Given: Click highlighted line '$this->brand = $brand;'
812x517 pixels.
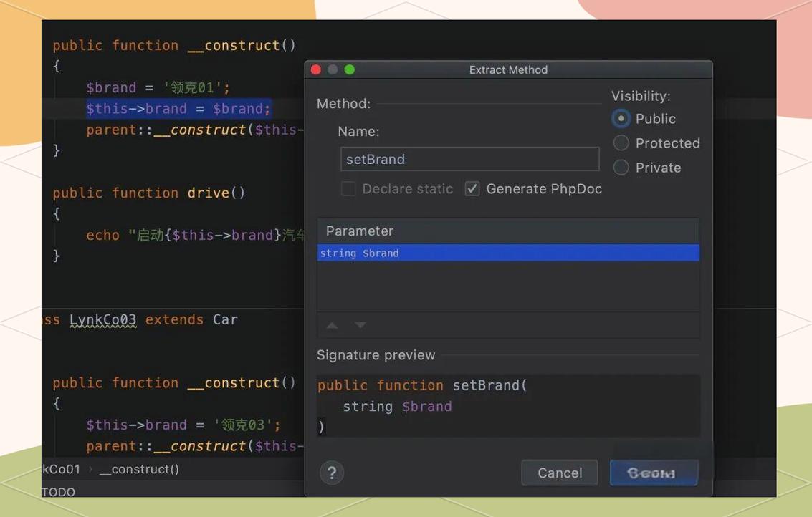Looking at the screenshot, I should click(x=178, y=109).
